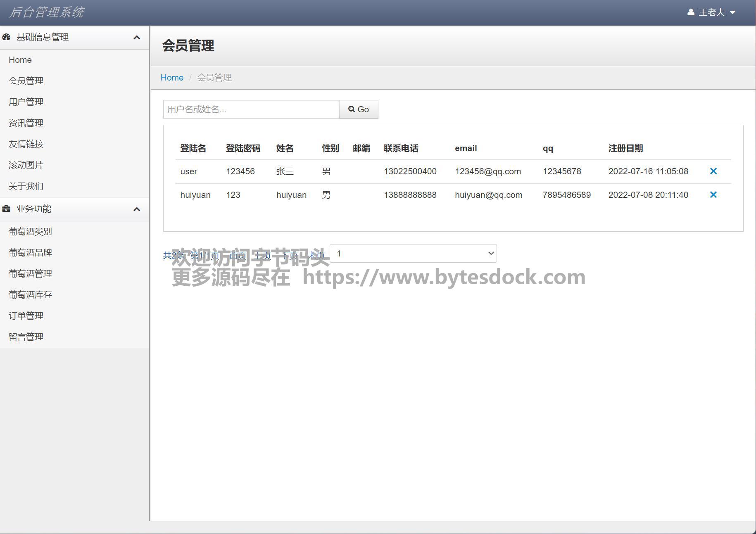Open 资讯管理 in the sidebar
Screen dimensions: 756x534
[x=26, y=123]
